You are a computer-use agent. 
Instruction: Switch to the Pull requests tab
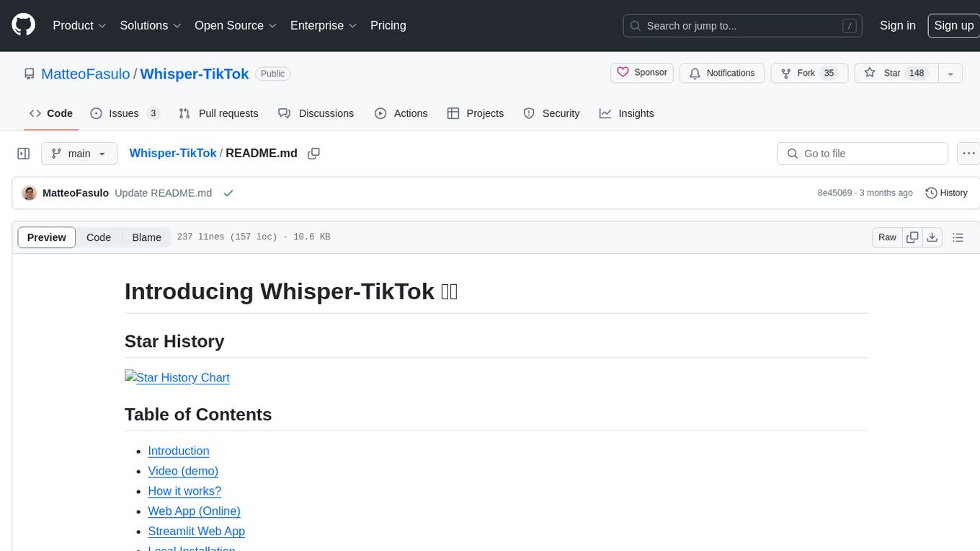click(218, 113)
